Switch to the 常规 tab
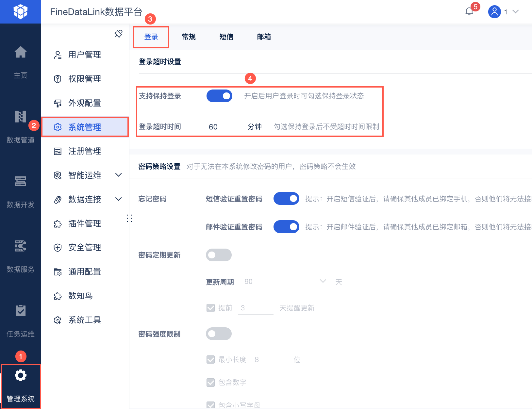532x409 pixels. point(189,37)
